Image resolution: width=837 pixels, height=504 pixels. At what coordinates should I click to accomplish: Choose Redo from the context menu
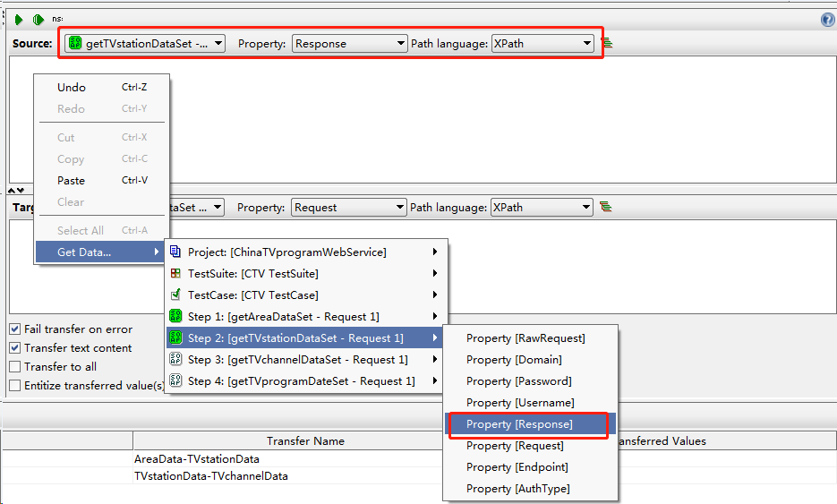tap(101, 108)
